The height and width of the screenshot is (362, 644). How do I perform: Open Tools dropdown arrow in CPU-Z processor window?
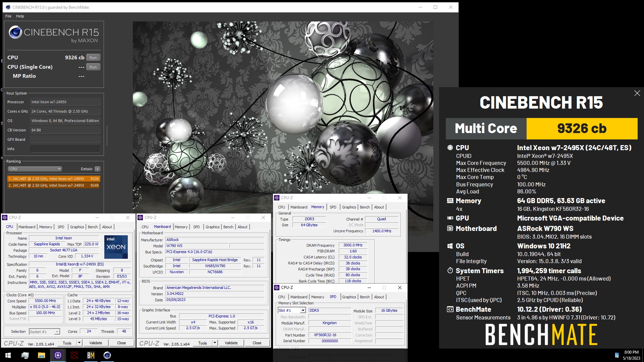[79, 343]
